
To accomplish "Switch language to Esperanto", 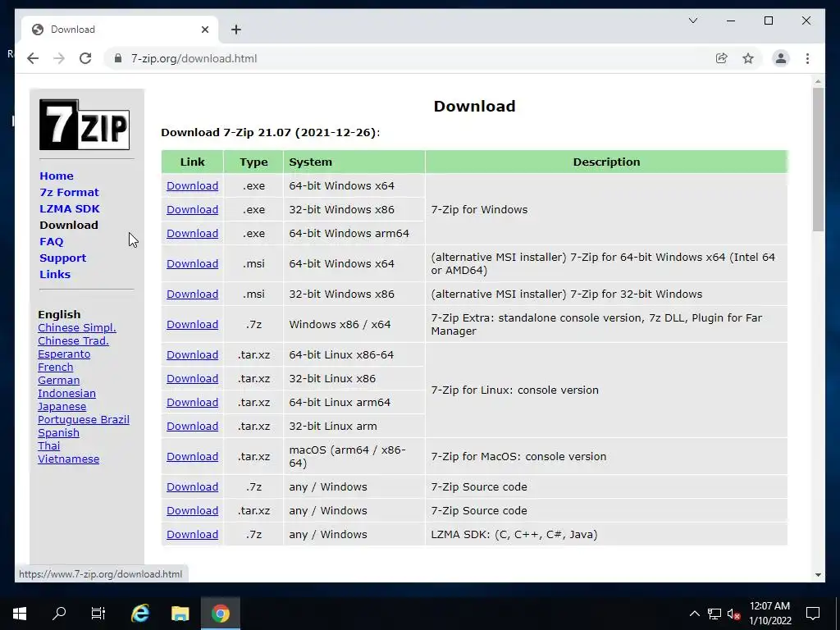I will pyautogui.click(x=64, y=354).
